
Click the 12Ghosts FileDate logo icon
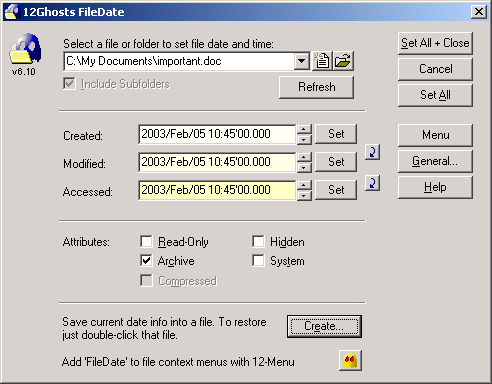[26, 49]
